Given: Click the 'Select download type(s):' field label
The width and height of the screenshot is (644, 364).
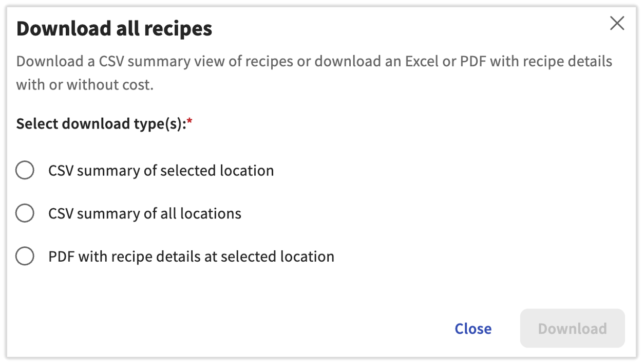Looking at the screenshot, I should tap(101, 124).
